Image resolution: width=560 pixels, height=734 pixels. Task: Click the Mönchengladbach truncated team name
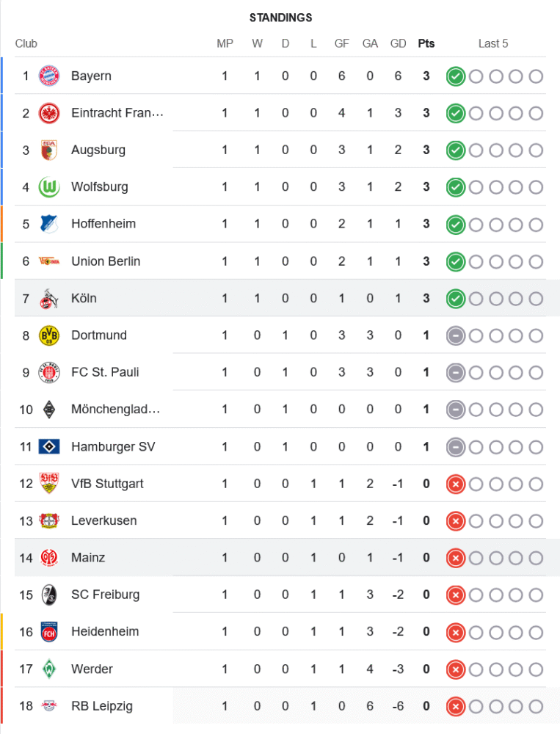coord(115,409)
